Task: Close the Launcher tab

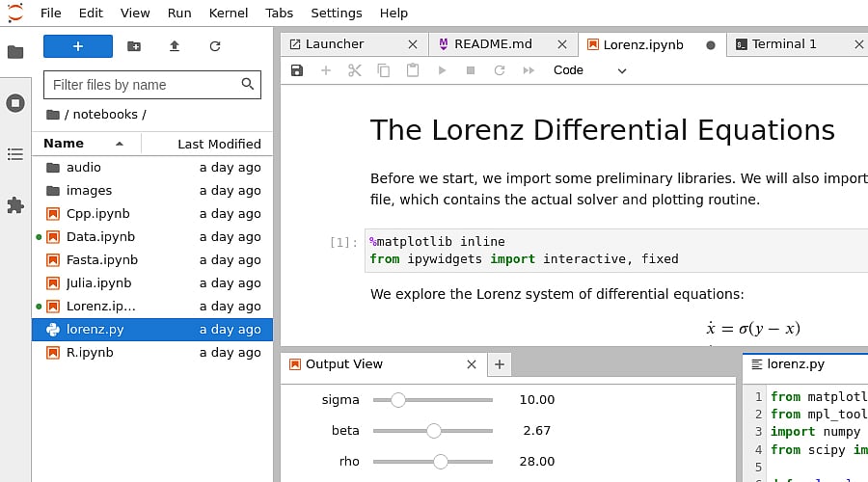Action: tap(413, 44)
